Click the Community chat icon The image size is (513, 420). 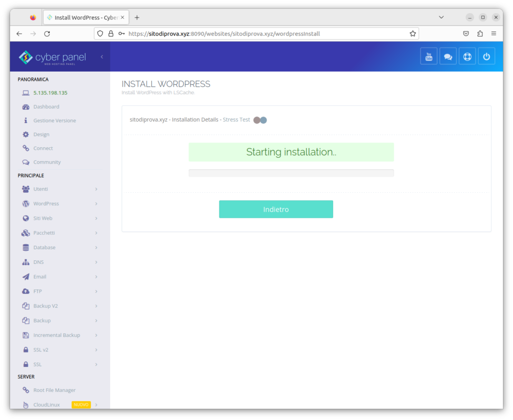(26, 162)
